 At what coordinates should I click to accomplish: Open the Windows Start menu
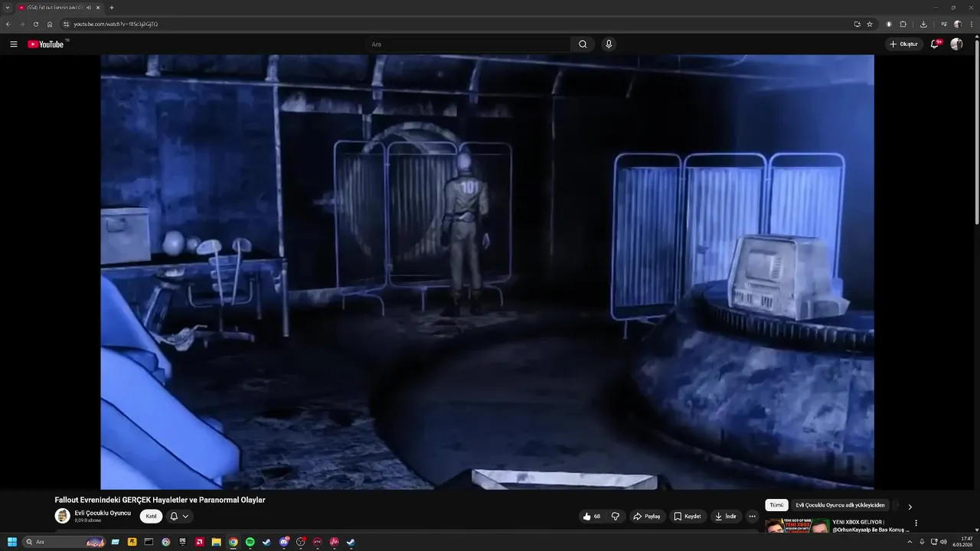pyautogui.click(x=12, y=542)
